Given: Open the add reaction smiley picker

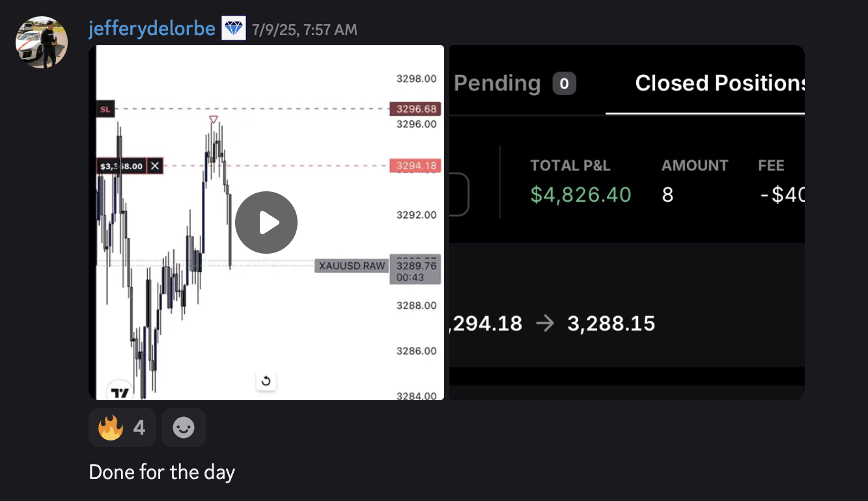Looking at the screenshot, I should (184, 427).
